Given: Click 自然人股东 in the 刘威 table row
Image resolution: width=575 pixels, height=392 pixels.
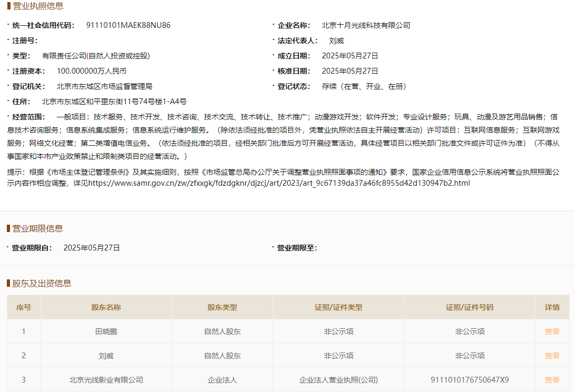Looking at the screenshot, I should coord(222,356).
